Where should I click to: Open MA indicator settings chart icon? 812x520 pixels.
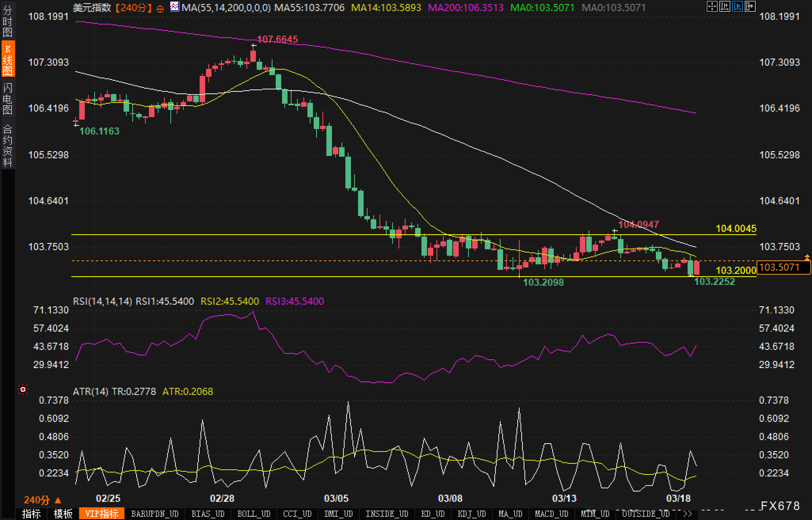click(x=174, y=7)
